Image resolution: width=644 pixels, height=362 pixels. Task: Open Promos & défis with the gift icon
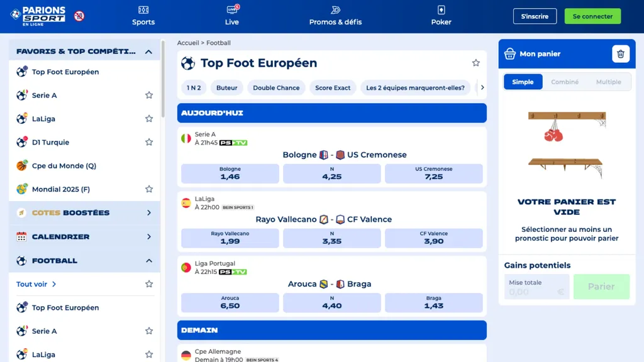pyautogui.click(x=335, y=17)
